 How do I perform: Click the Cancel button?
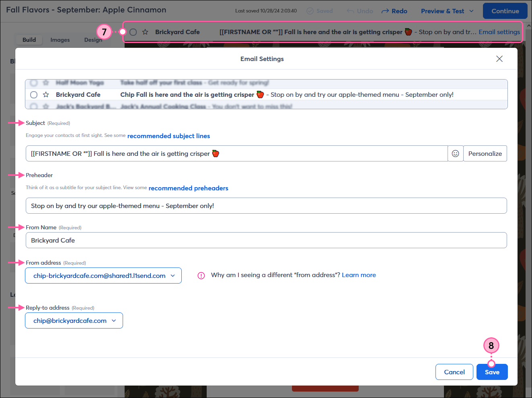454,372
